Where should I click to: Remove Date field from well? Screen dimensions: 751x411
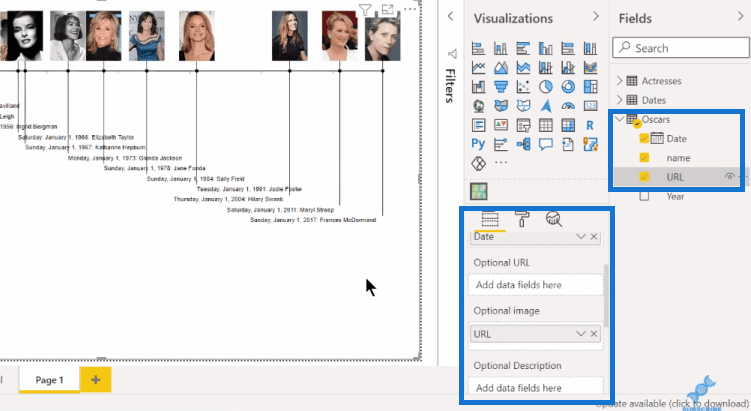tap(594, 236)
